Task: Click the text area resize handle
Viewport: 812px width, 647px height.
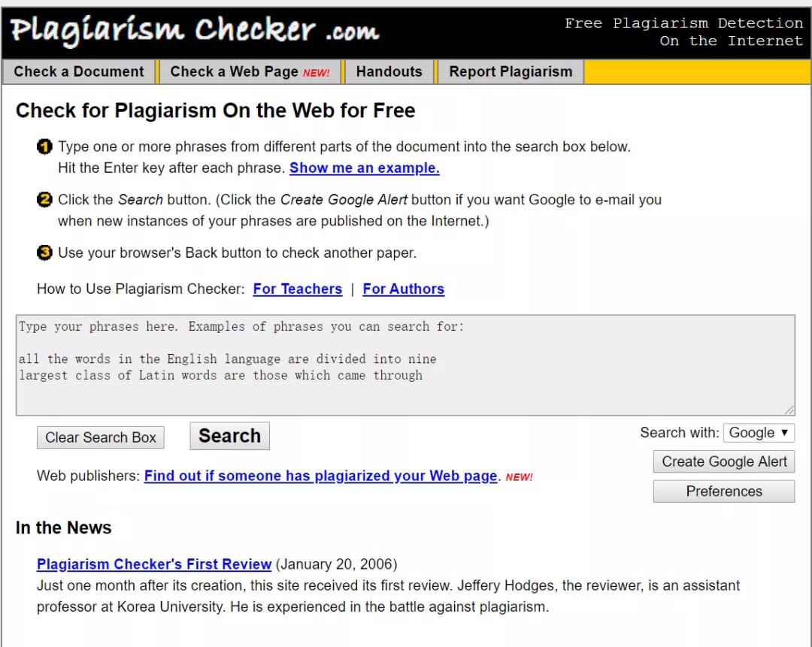Action: (x=789, y=410)
